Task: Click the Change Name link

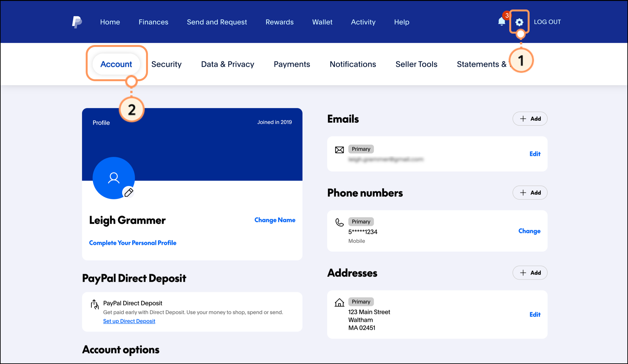Action: [275, 220]
